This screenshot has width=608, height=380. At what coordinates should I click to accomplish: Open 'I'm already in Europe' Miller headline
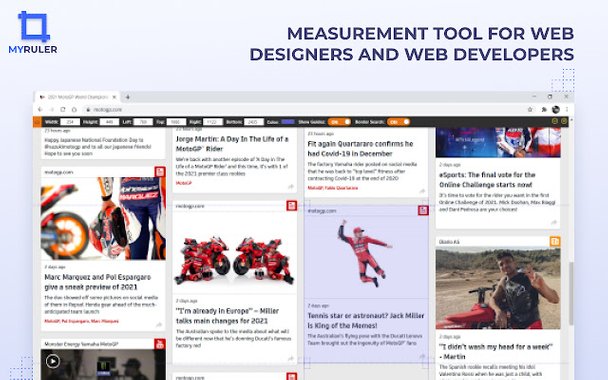coord(227,316)
